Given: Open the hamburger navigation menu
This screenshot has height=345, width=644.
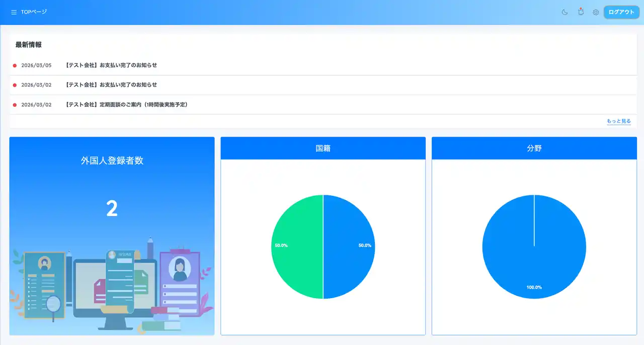Looking at the screenshot, I should [x=14, y=12].
